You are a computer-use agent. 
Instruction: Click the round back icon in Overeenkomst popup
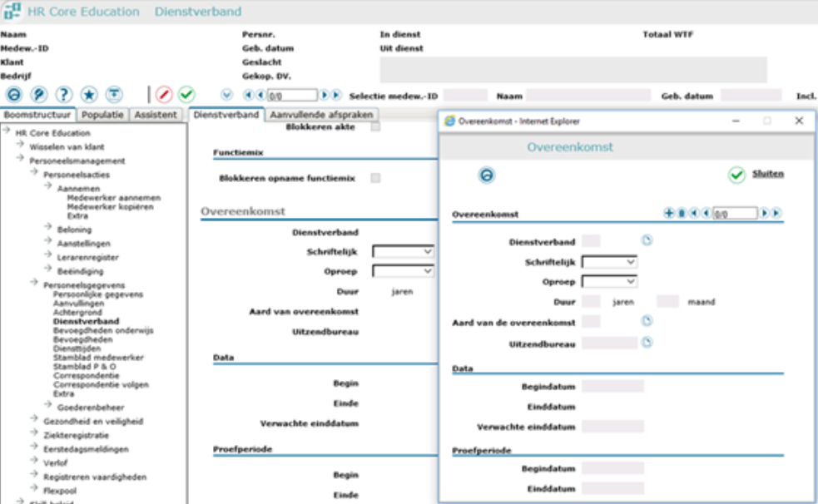point(486,175)
